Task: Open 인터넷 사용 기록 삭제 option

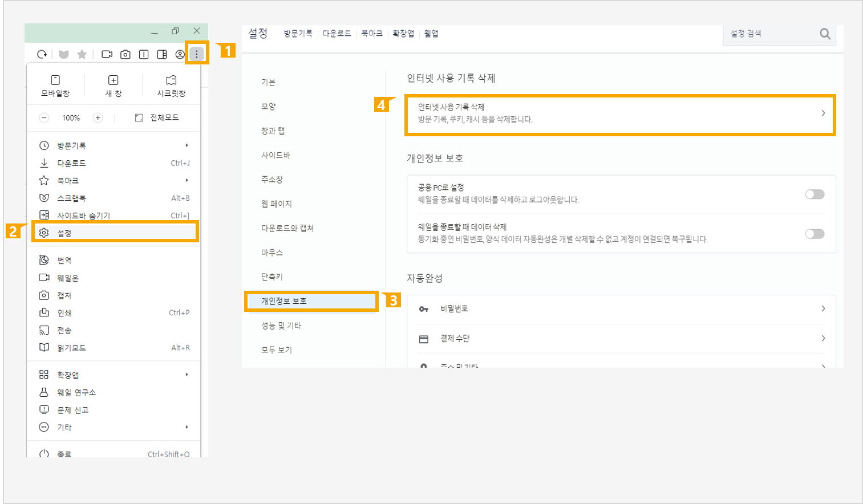Action: [620, 113]
